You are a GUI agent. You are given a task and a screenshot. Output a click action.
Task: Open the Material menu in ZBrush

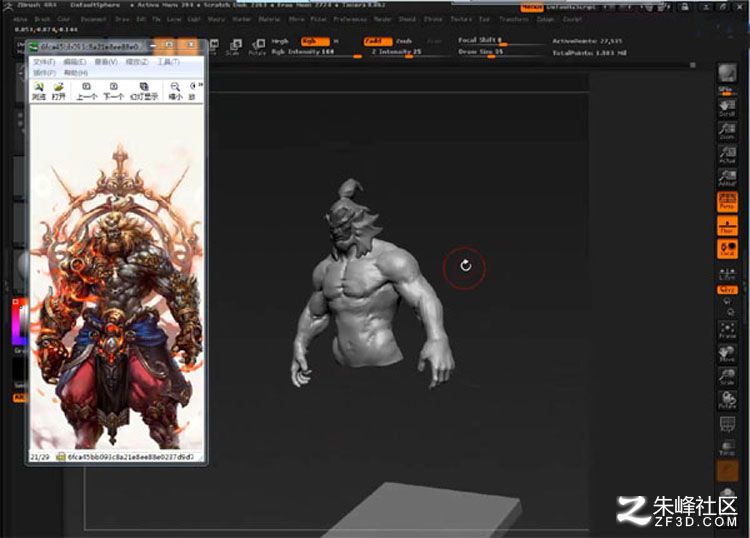[x=269, y=20]
